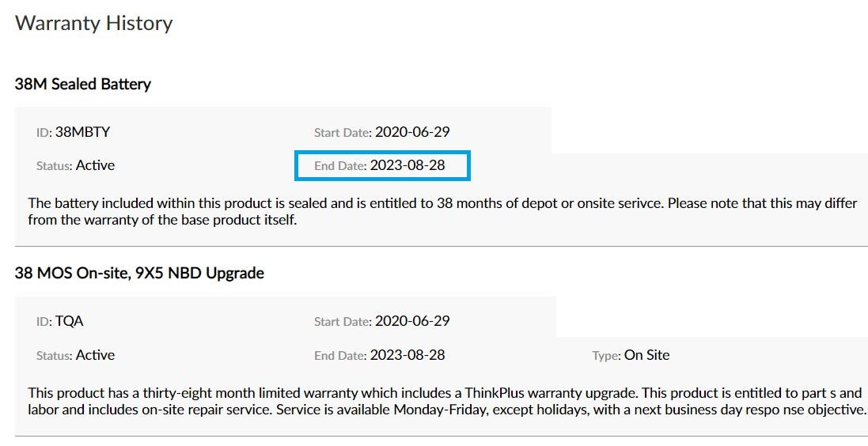The width and height of the screenshot is (868, 446).
Task: Click the Status label in battery section
Action: (55, 166)
